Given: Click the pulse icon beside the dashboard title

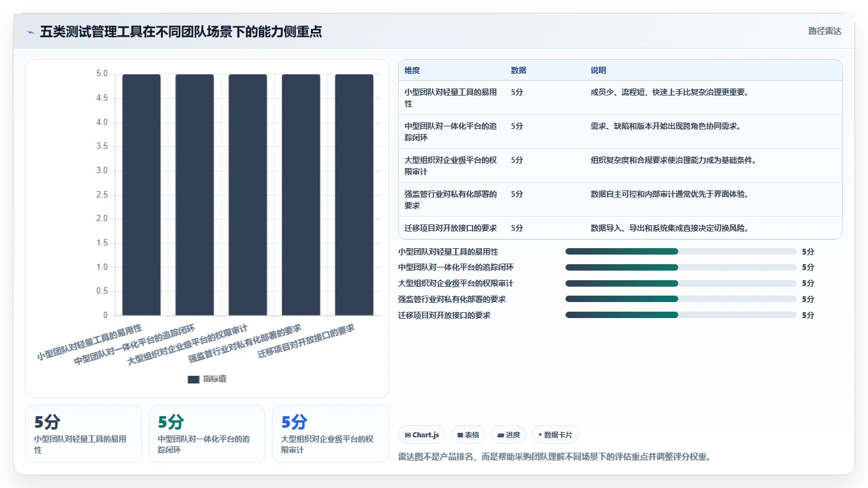Looking at the screenshot, I should coord(30,31).
